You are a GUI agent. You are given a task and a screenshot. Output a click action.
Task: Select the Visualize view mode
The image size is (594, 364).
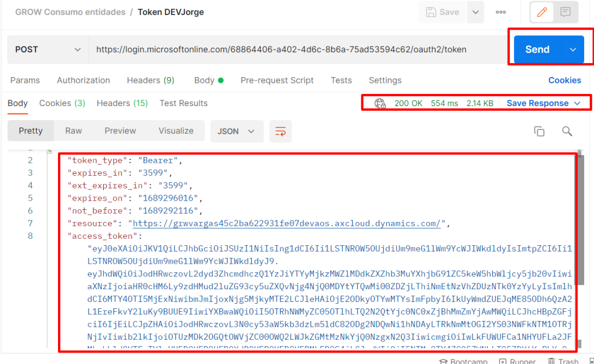pos(176,131)
